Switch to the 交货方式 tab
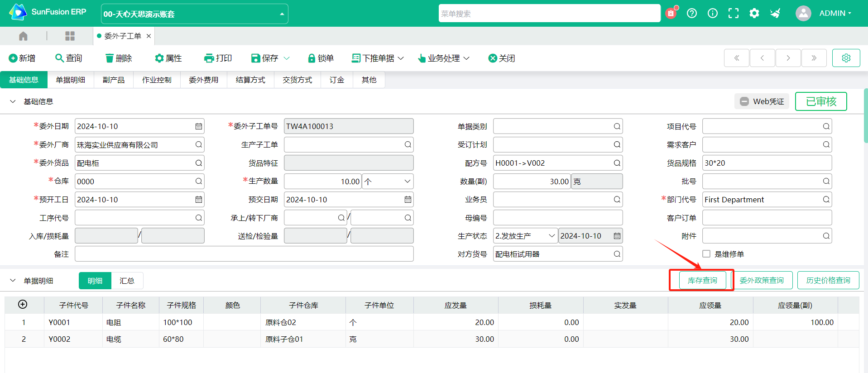This screenshot has height=373, width=868. click(x=297, y=80)
